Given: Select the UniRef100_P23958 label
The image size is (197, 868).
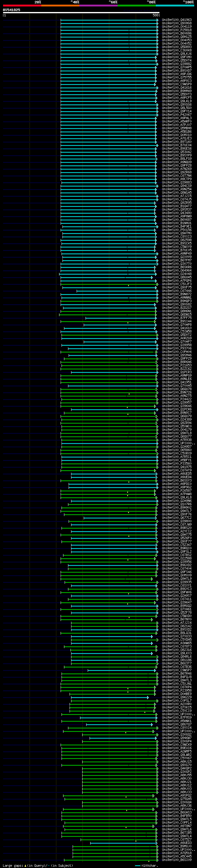Looking at the screenshot, I should coord(176,690).
